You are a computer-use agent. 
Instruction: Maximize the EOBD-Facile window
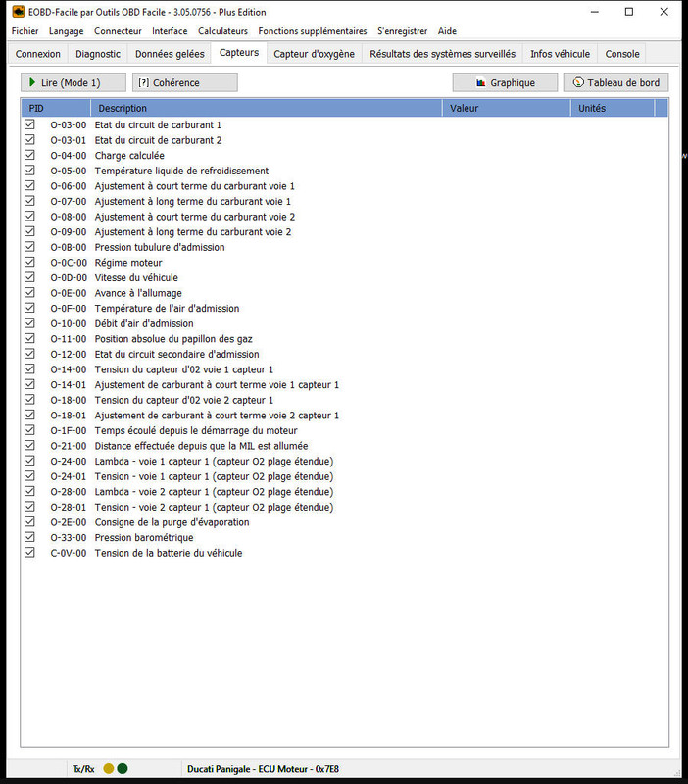click(629, 12)
